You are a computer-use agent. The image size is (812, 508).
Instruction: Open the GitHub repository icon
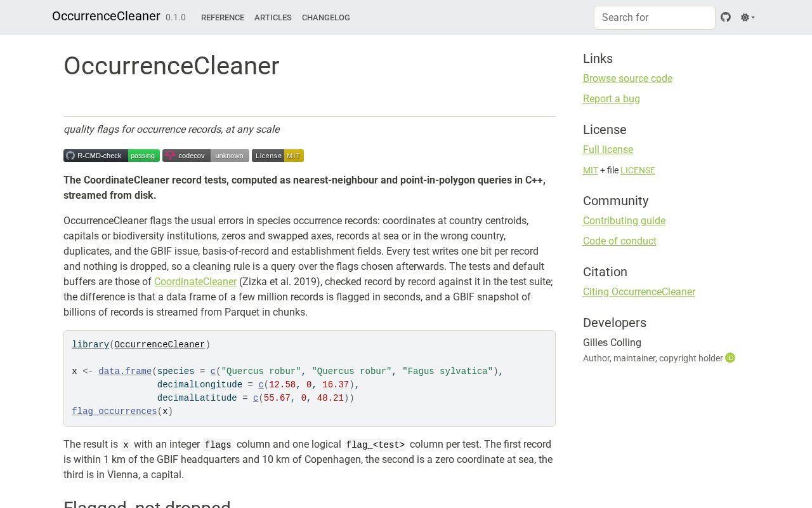tap(726, 17)
